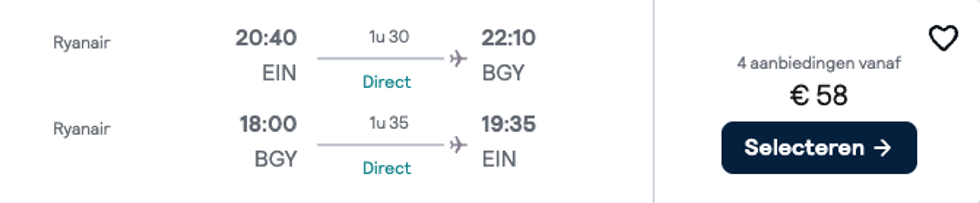Click the 1u 35 flight duration
Screen dimensions: 980x203
pos(389,123)
